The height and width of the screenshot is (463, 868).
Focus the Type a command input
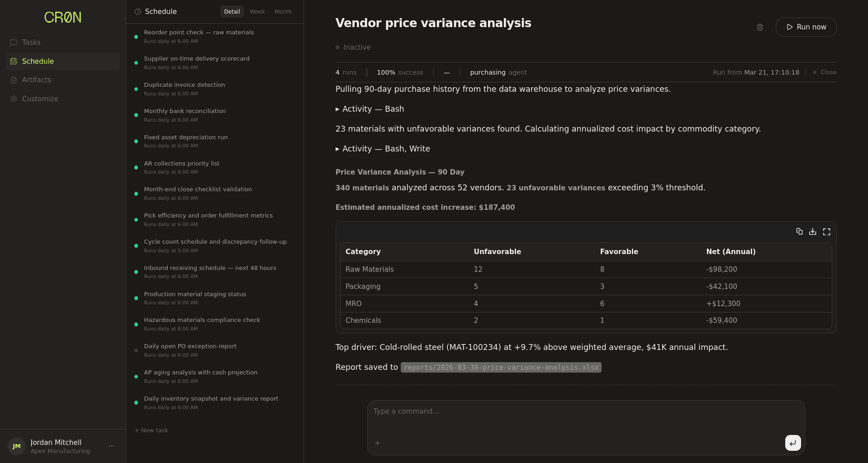click(x=586, y=411)
